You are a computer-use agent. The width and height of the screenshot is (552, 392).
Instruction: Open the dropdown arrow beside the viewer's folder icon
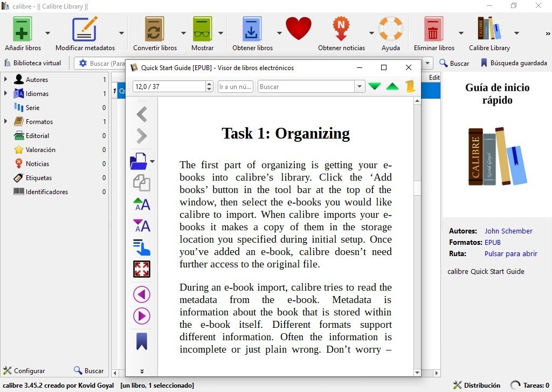(x=152, y=161)
